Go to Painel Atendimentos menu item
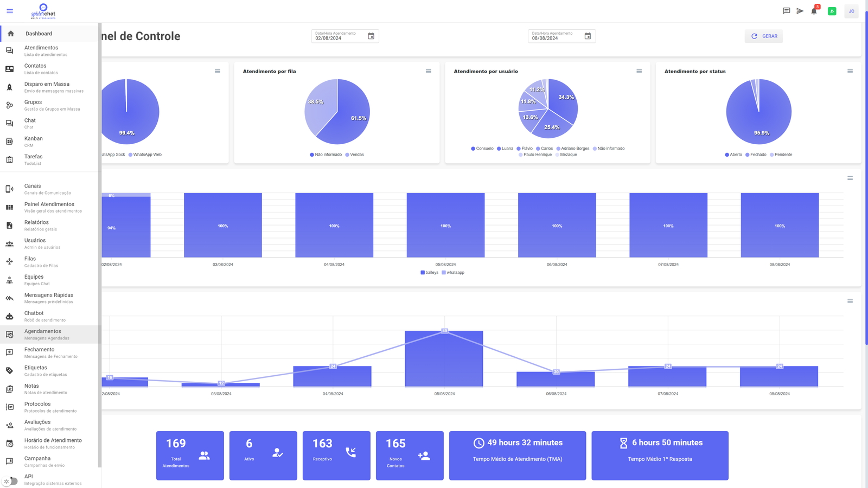The height and width of the screenshot is (488, 868). [x=49, y=207]
